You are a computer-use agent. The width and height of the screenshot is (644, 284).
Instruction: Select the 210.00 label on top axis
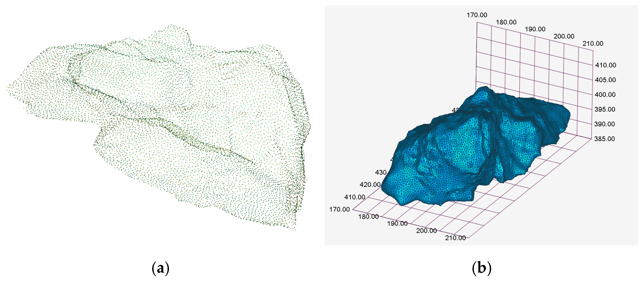(x=593, y=43)
